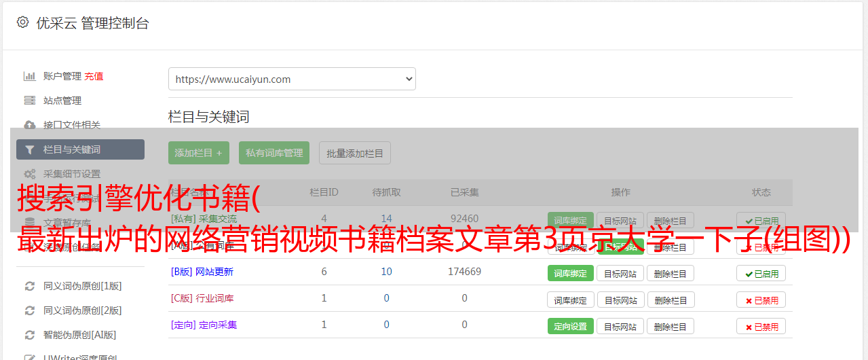The image size is (868, 360).
Task: Click 目标网站 in 网站更新 row
Action: click(620, 273)
